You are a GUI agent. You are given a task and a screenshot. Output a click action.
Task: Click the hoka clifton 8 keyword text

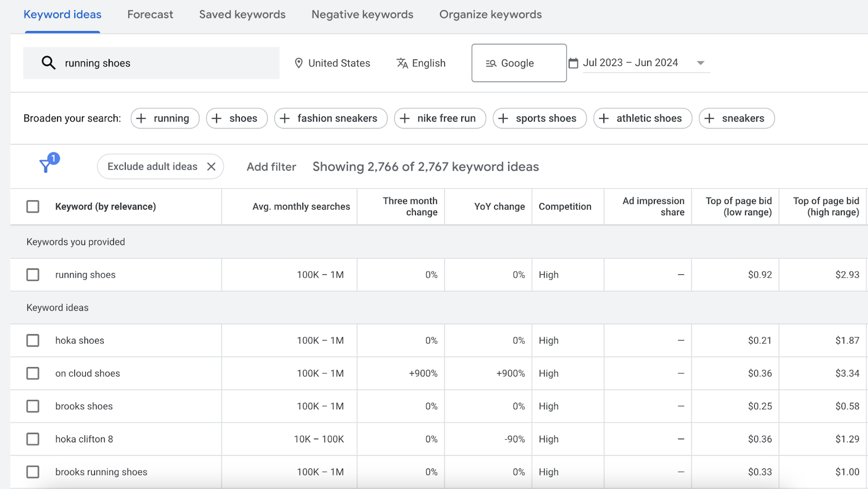pos(84,439)
